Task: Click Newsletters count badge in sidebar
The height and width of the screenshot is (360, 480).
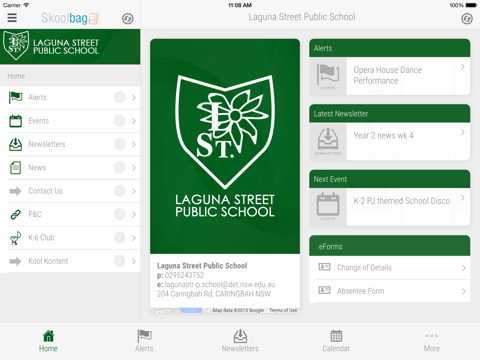Action: [x=120, y=144]
